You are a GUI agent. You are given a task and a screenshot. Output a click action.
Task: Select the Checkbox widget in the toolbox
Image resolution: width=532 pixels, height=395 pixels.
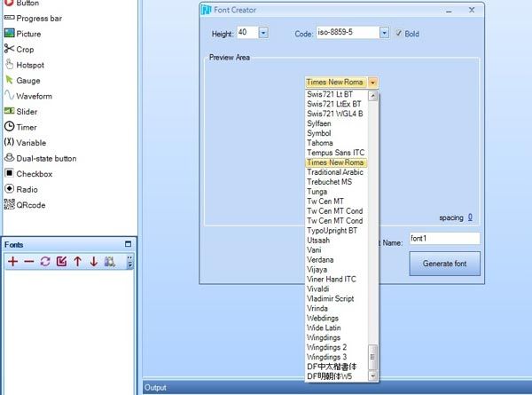(36, 173)
